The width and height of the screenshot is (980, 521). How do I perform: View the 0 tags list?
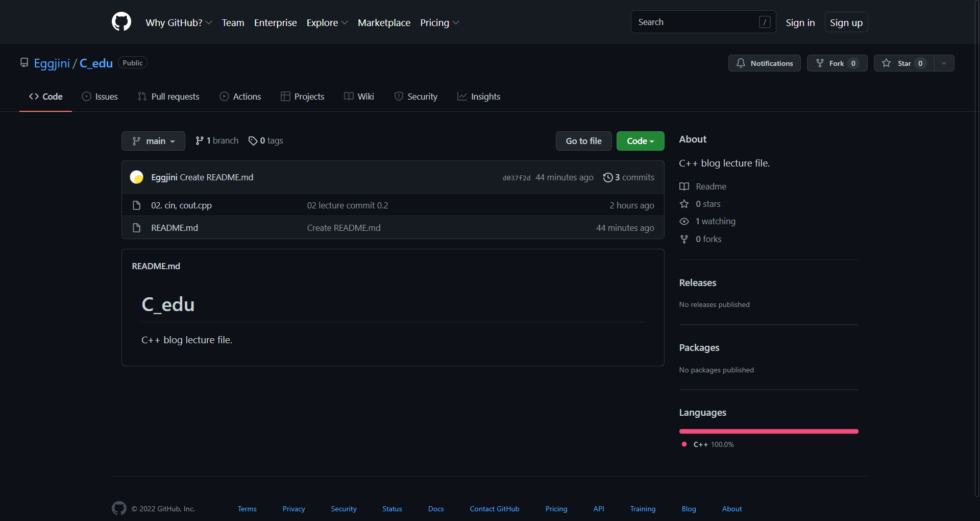pos(265,141)
